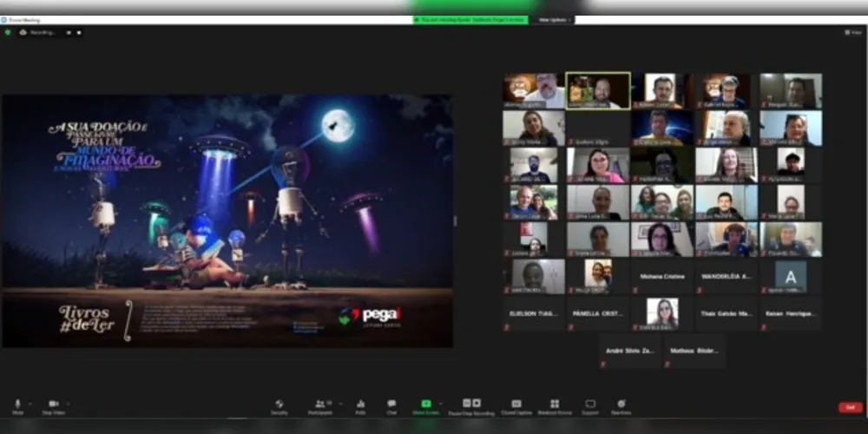Select PÂMELLA CRIST... participant tile
The height and width of the screenshot is (434, 868).
[598, 313]
